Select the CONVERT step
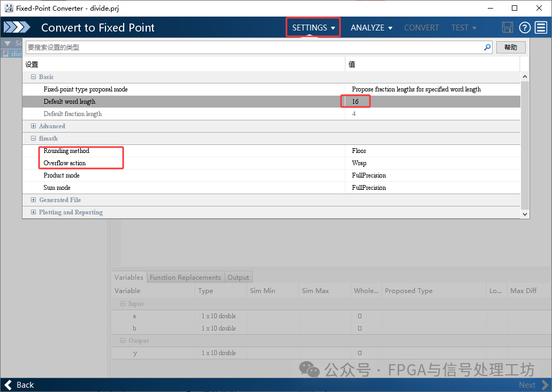 [421, 27]
